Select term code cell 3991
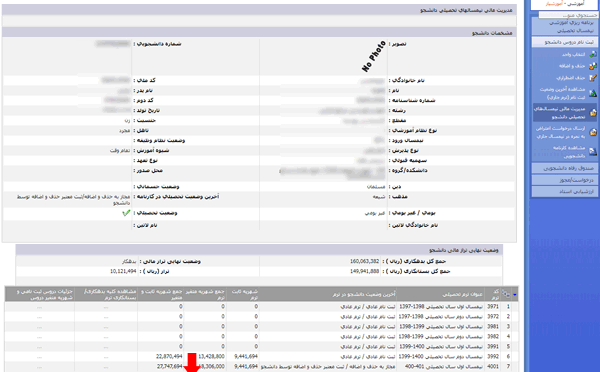Screen dimensions: 600x372 click(493, 346)
